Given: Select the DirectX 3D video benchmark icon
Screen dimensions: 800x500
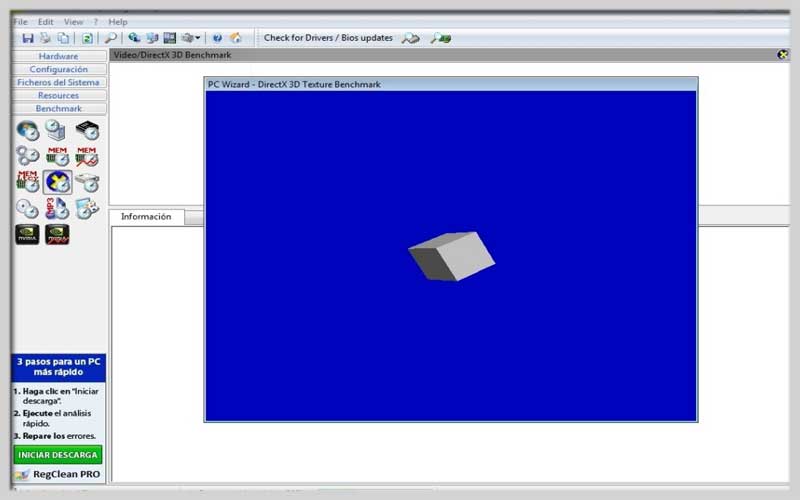Looking at the screenshot, I should pos(58,182).
